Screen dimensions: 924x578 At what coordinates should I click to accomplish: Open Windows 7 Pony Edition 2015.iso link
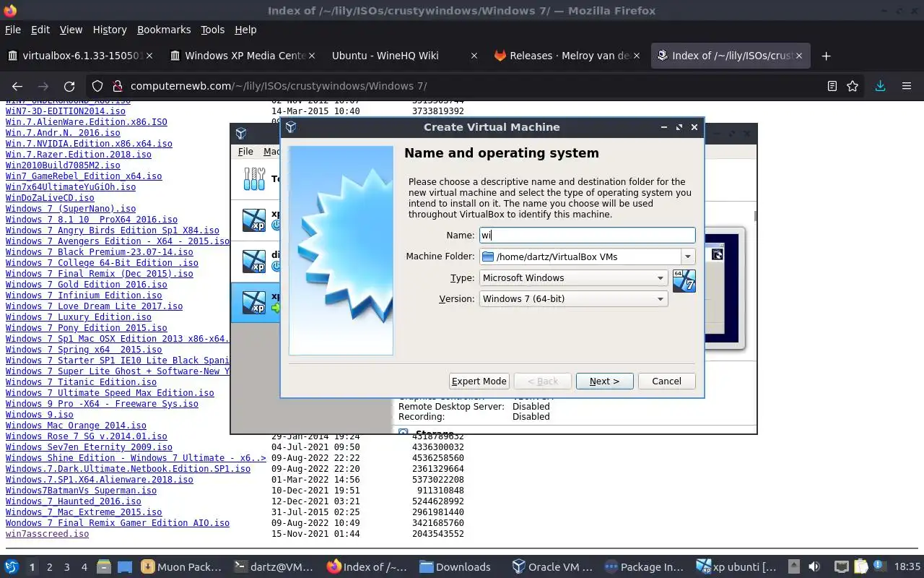86,328
